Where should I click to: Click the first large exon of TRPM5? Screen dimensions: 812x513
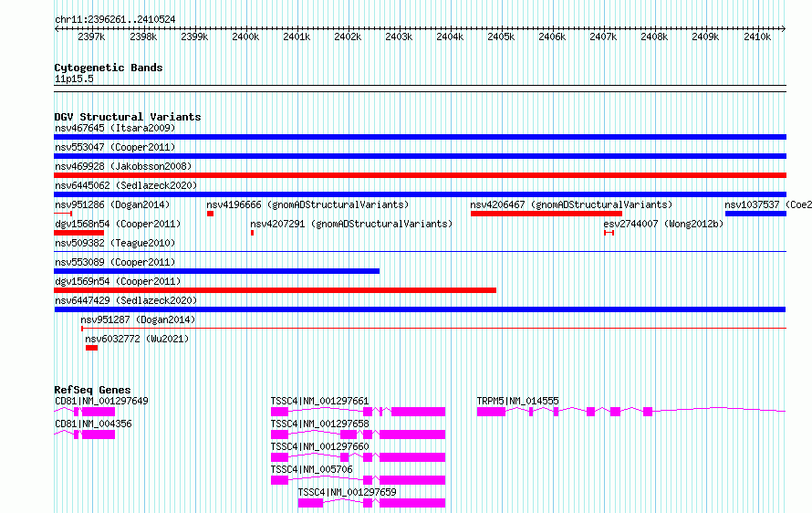[x=491, y=412]
